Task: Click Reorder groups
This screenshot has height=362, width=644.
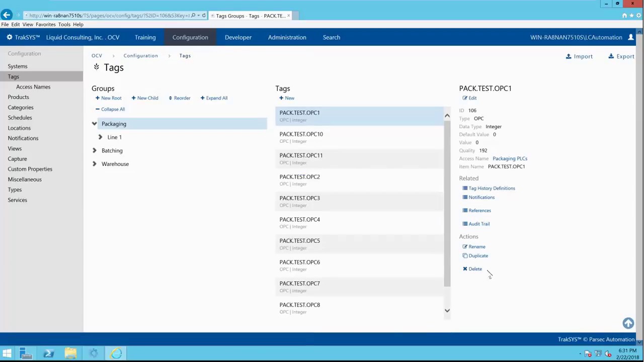Action: 179,98
